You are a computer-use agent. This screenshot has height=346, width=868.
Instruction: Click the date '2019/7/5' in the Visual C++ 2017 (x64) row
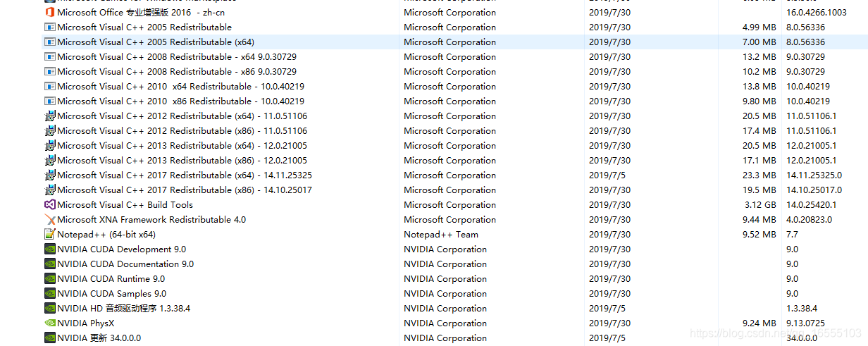[607, 175]
